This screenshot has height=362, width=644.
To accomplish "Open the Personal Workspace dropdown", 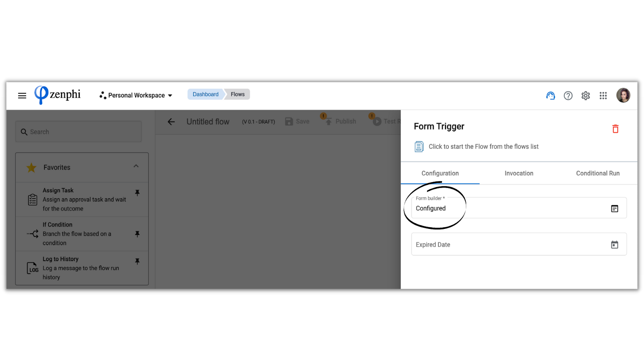I will click(136, 95).
